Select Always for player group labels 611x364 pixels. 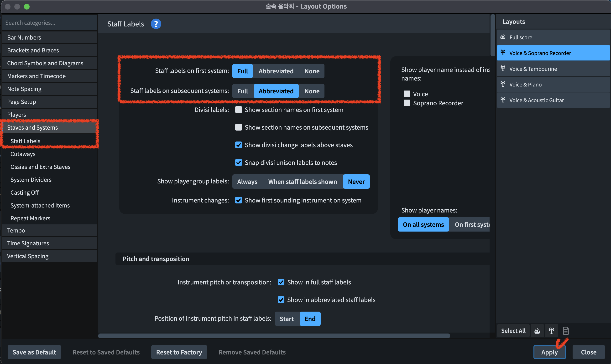[x=247, y=182]
